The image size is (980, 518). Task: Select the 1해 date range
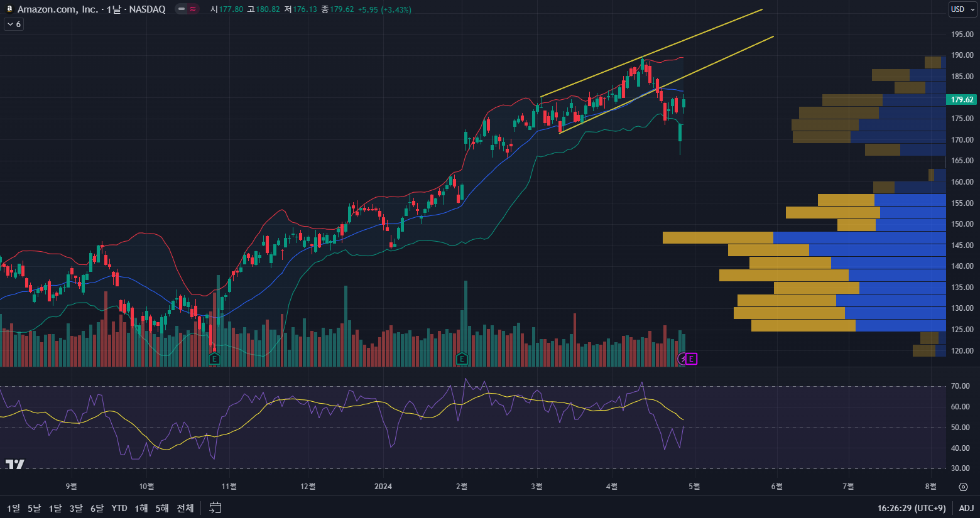pos(141,508)
